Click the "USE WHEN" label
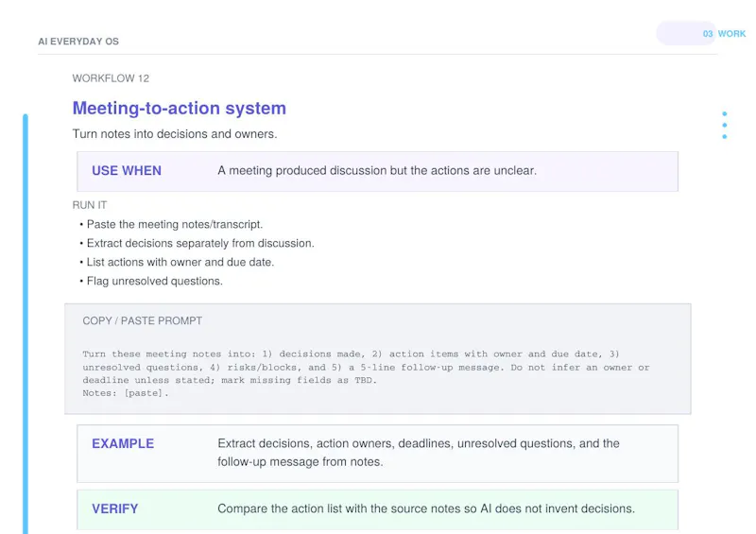 pos(127,171)
